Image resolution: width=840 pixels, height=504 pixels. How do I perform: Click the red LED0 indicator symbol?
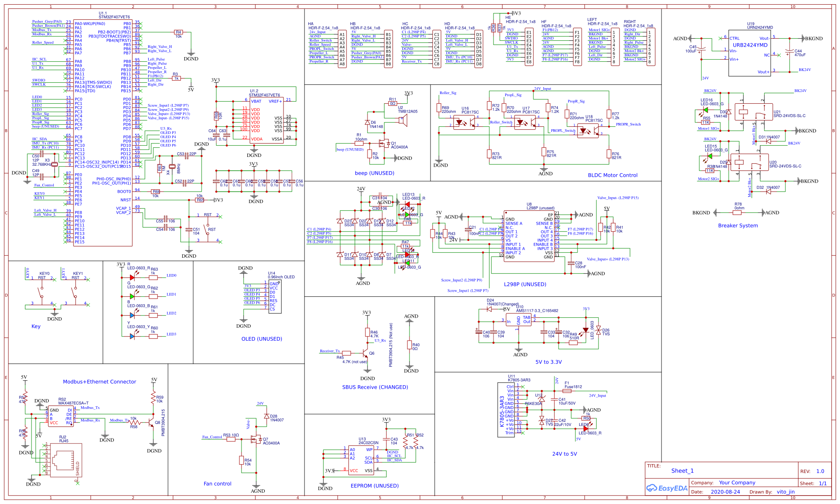[131, 277]
